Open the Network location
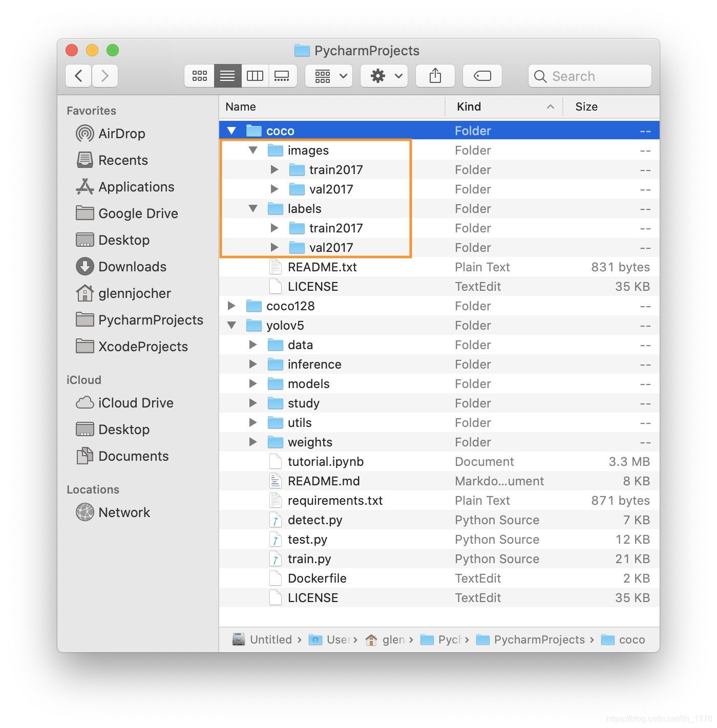717x728 pixels. (x=124, y=512)
